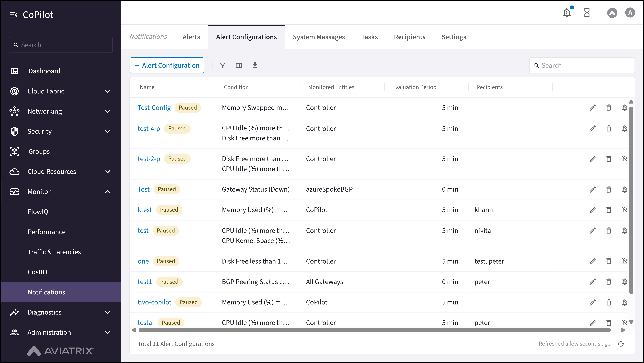Viewport: 644px width, 363px height.
Task: Delete the ktest alert configuration
Action: coord(609,210)
